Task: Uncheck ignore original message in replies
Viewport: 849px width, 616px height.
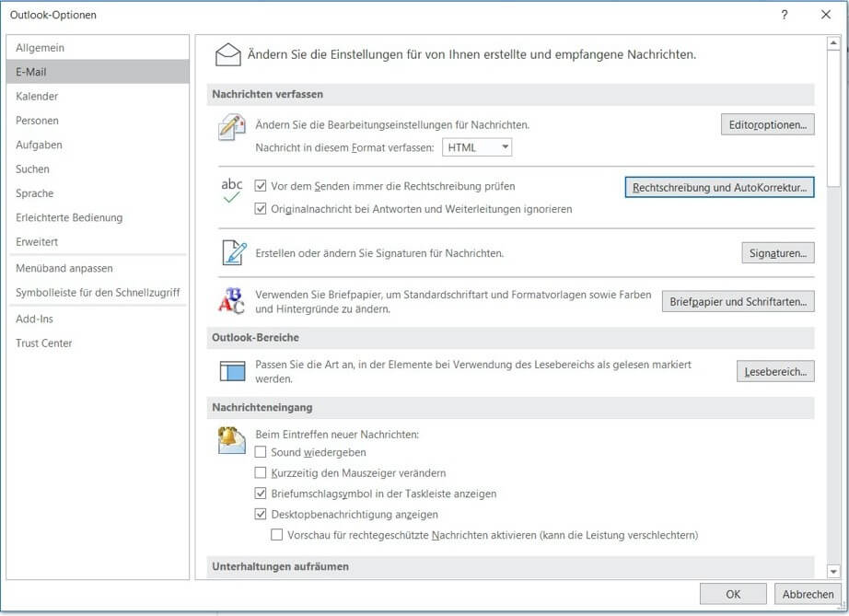Action: tap(261, 209)
